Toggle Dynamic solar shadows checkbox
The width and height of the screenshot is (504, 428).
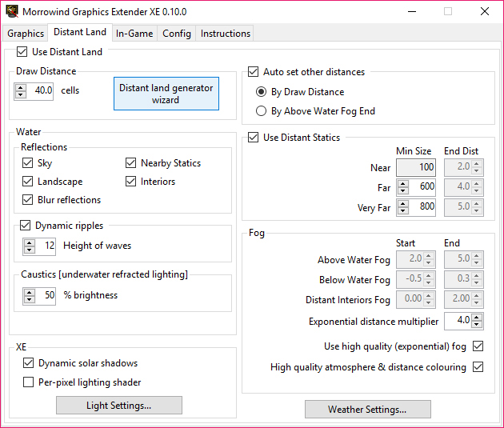(x=28, y=362)
